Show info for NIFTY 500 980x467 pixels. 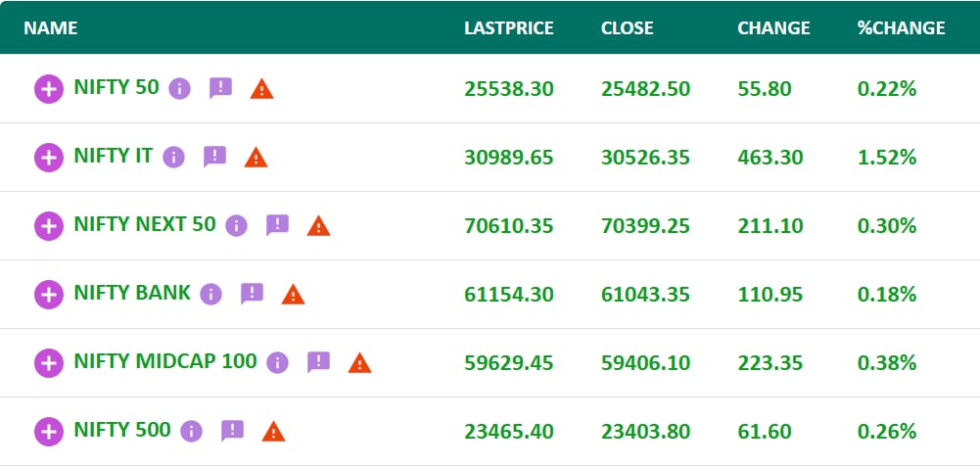[x=191, y=431]
